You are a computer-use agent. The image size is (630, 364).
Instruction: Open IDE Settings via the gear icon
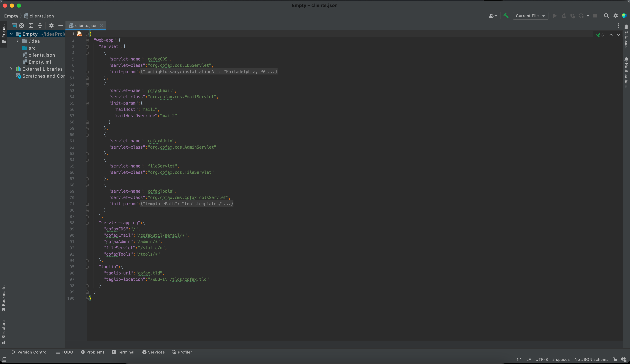[615, 16]
